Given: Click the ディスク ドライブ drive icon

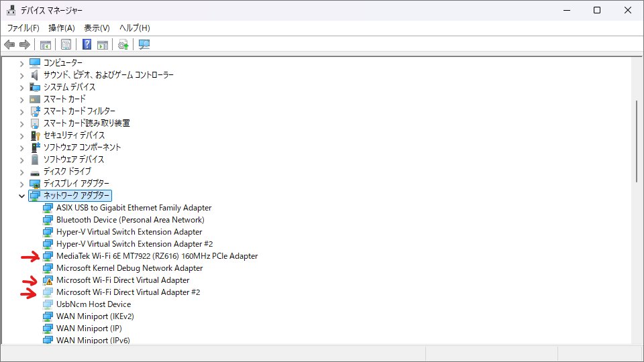Looking at the screenshot, I should coord(35,172).
